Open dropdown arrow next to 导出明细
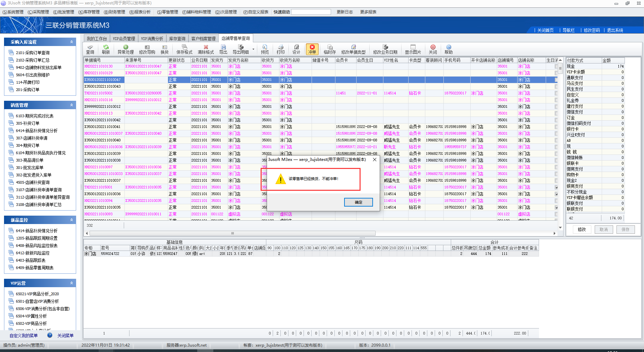This screenshot has height=352, width=644. 253,49
